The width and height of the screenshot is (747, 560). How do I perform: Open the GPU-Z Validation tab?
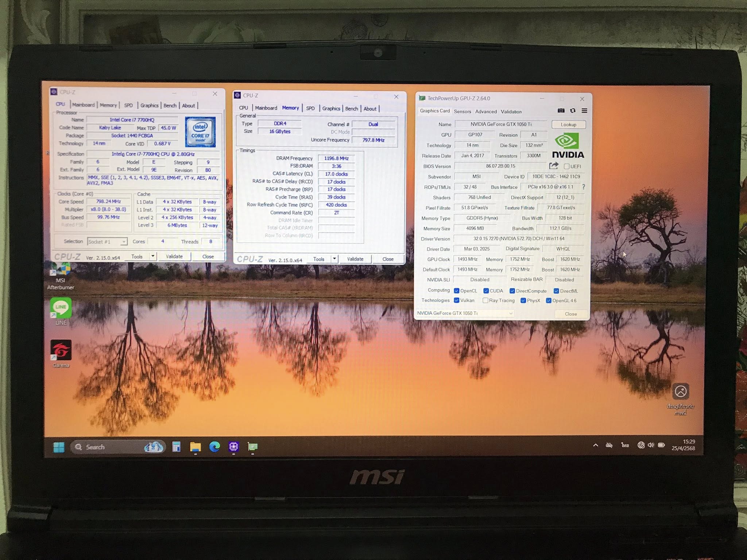click(x=511, y=112)
